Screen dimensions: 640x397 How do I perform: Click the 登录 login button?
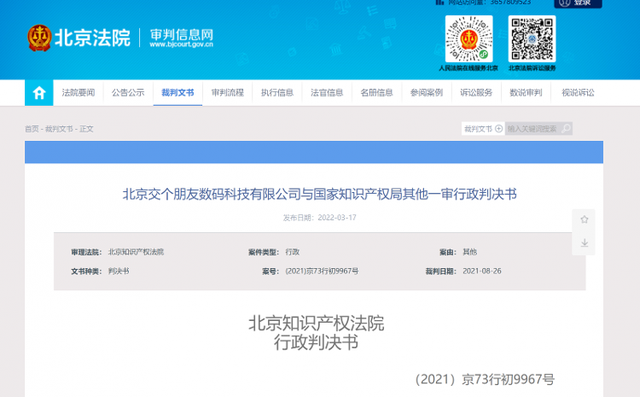[x=578, y=3]
